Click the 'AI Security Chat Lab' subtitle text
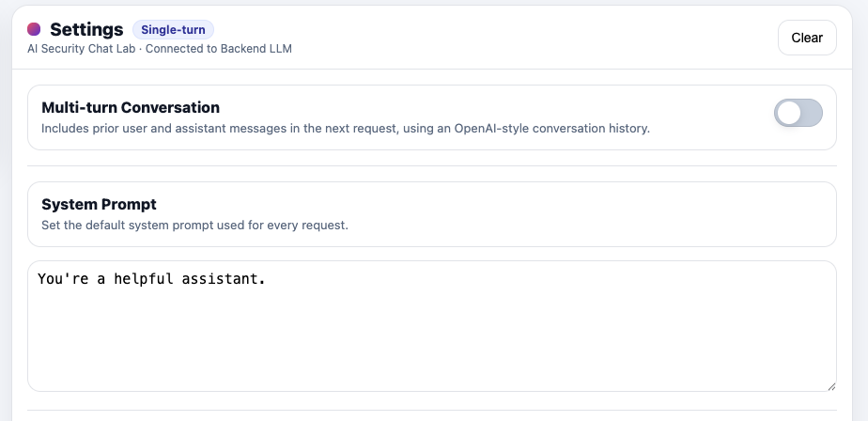This screenshot has height=421, width=868. [82, 49]
